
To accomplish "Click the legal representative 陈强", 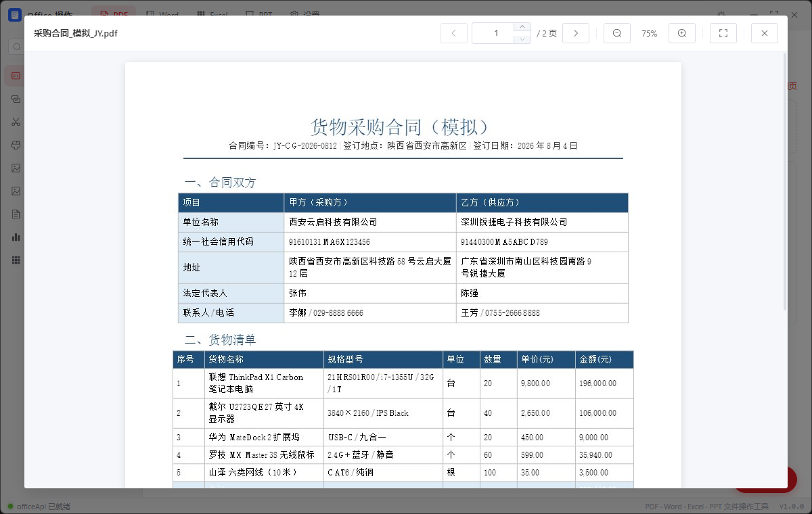I will click(x=470, y=294).
